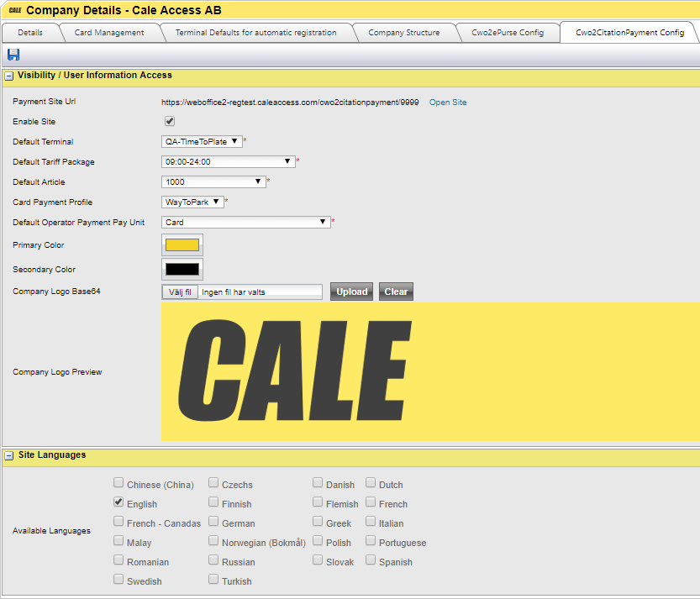Enable the Chinese (China) language checkbox
Image resolution: width=700 pixels, height=599 pixels.
point(118,482)
